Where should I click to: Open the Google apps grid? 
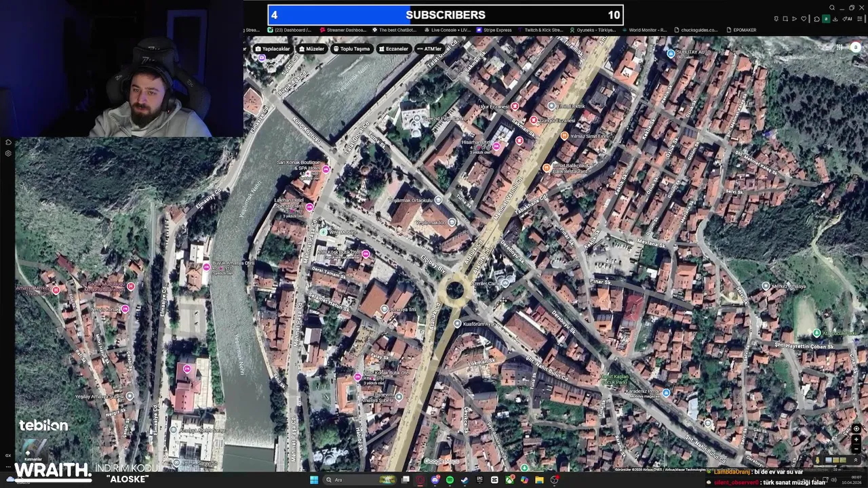click(x=840, y=47)
